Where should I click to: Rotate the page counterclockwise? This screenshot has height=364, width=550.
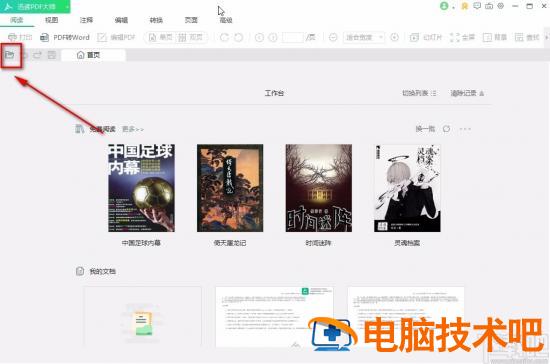[239, 37]
